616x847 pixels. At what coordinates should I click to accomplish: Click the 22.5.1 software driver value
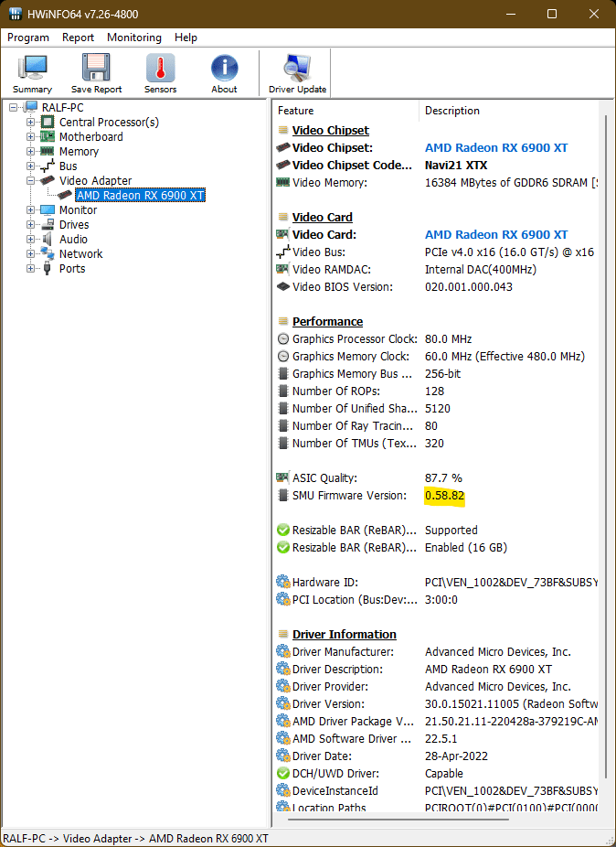[441, 738]
